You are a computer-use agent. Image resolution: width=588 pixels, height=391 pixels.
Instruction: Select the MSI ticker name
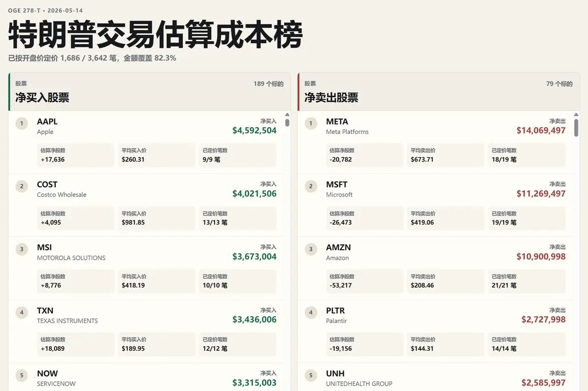[44, 248]
